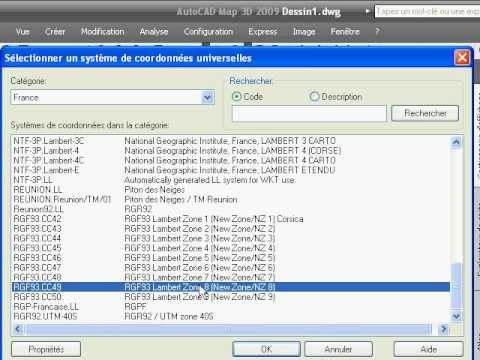Select Reunion92.LL row
This screenshot has width=480, height=360.
click(231, 209)
